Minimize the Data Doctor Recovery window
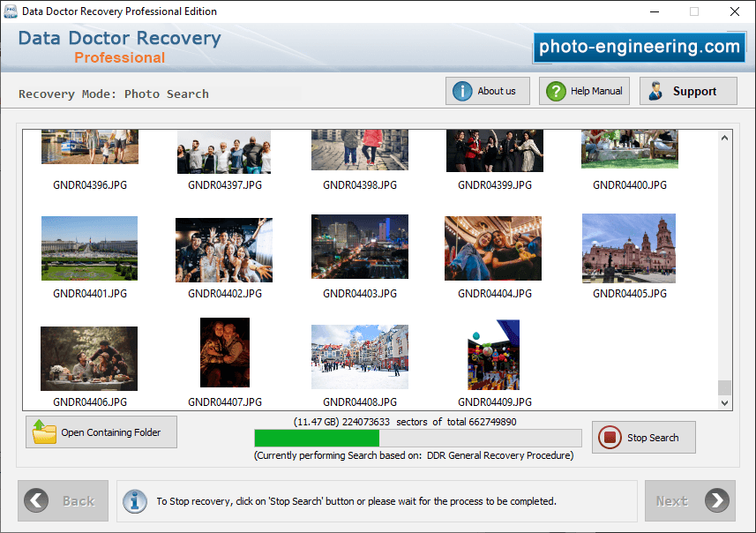Image resolution: width=756 pixels, height=533 pixels. (655, 11)
